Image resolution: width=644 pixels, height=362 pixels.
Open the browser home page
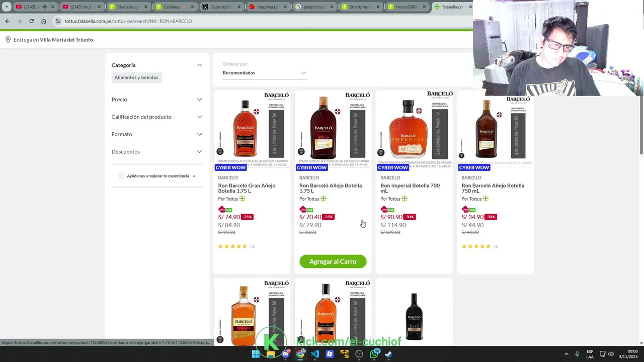(x=43, y=21)
